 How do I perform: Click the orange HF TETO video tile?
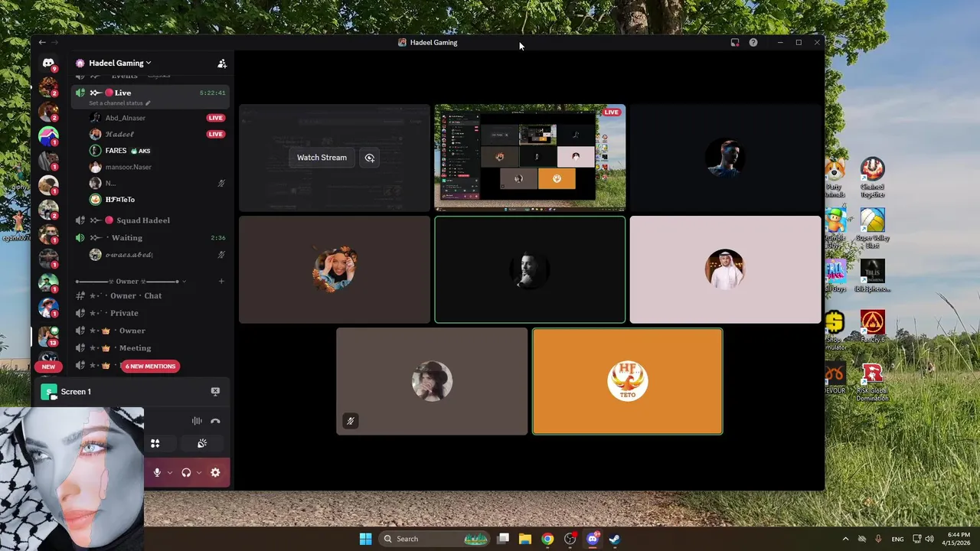(x=627, y=381)
